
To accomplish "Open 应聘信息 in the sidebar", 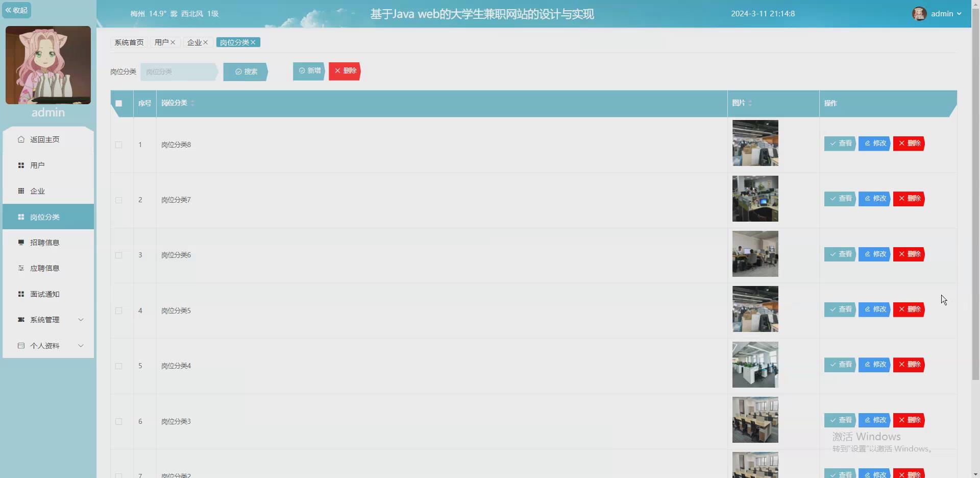I will (48, 268).
